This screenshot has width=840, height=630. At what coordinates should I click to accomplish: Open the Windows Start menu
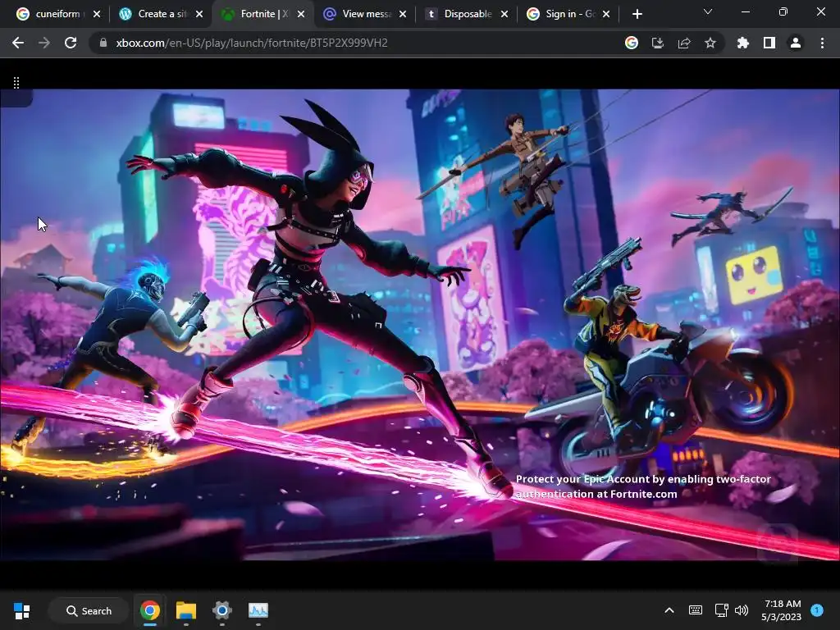pyautogui.click(x=22, y=610)
